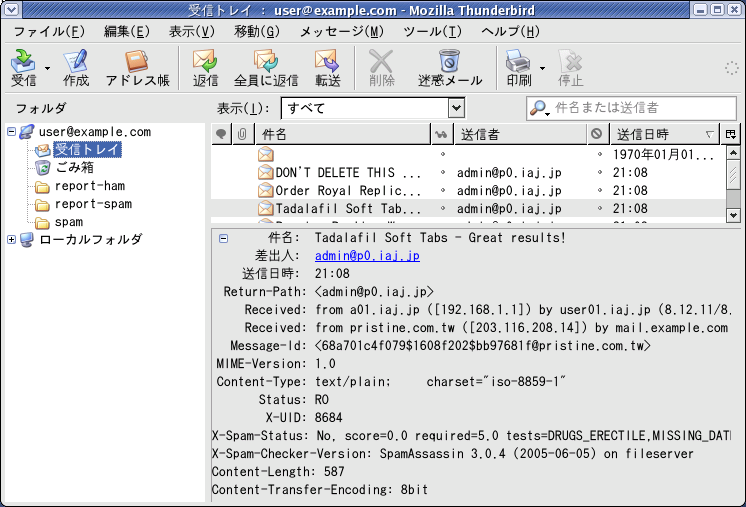
Task: Click the search magnifier icon dropdown
Action: [x=540, y=108]
